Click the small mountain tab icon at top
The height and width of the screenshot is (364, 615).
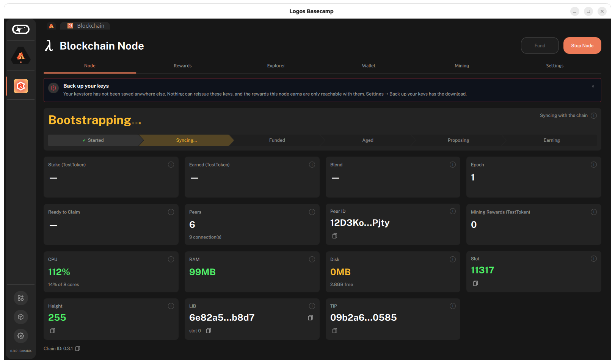click(52, 26)
